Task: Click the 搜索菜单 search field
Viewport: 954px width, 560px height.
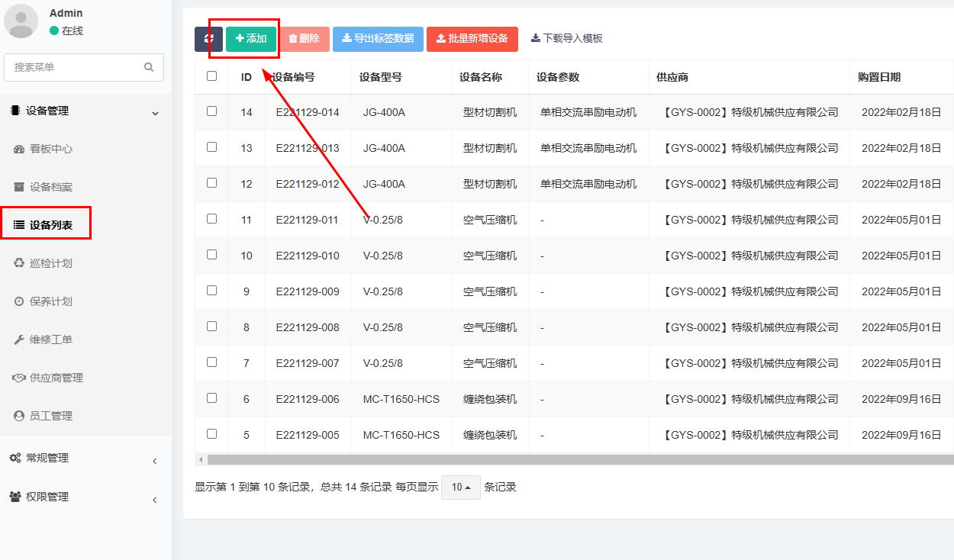Action: [84, 67]
